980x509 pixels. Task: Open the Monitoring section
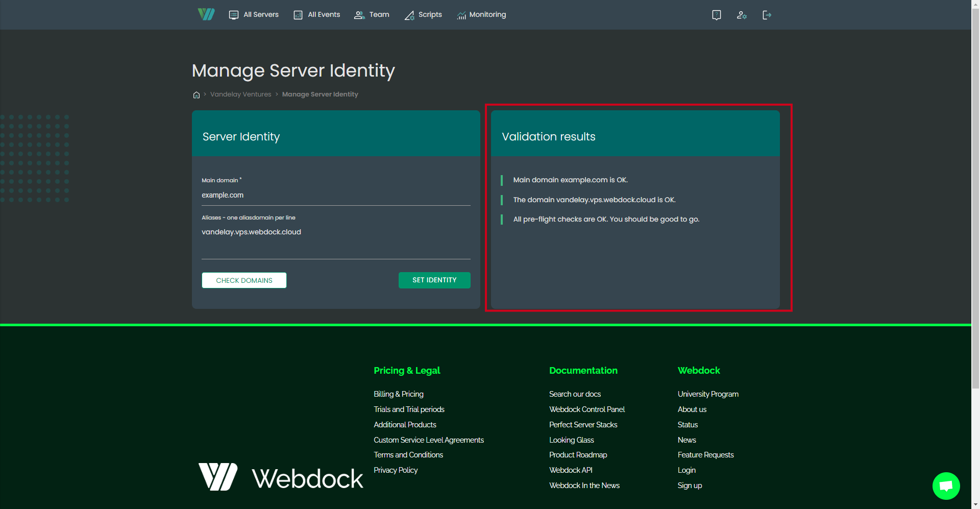click(x=481, y=15)
